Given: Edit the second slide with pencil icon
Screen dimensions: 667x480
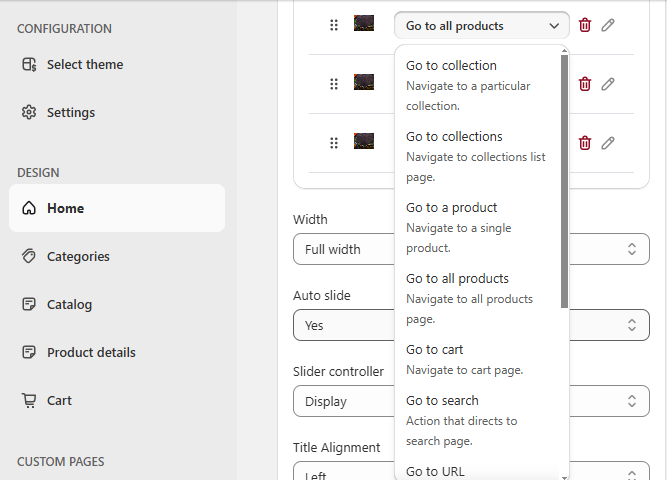Looking at the screenshot, I should (608, 84).
